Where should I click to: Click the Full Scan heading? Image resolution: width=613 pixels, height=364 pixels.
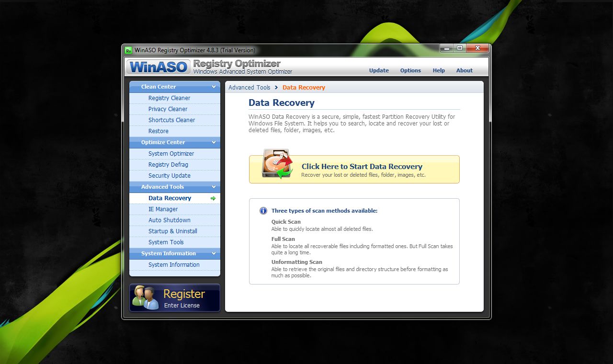pyautogui.click(x=283, y=239)
